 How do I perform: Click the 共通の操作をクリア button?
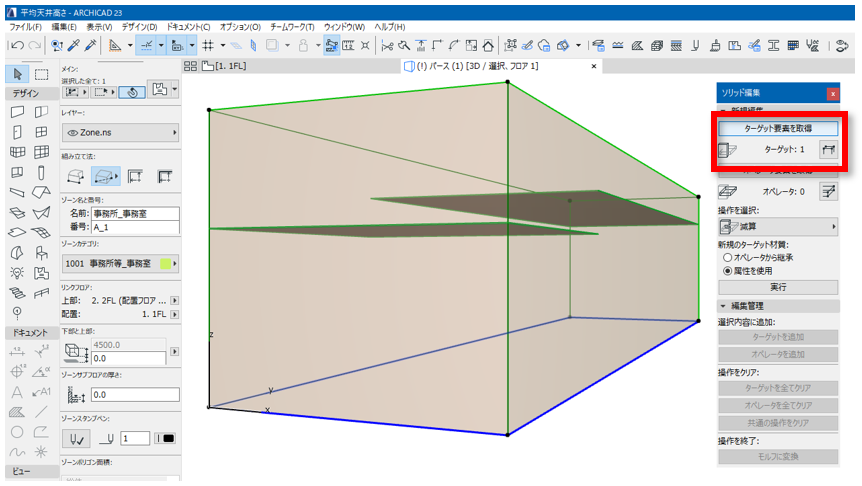tap(778, 423)
